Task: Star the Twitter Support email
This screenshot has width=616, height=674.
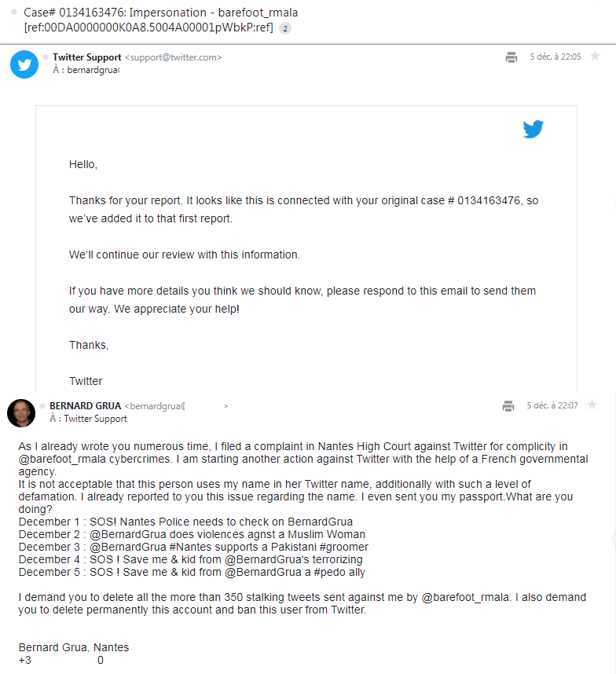Action: click(595, 57)
